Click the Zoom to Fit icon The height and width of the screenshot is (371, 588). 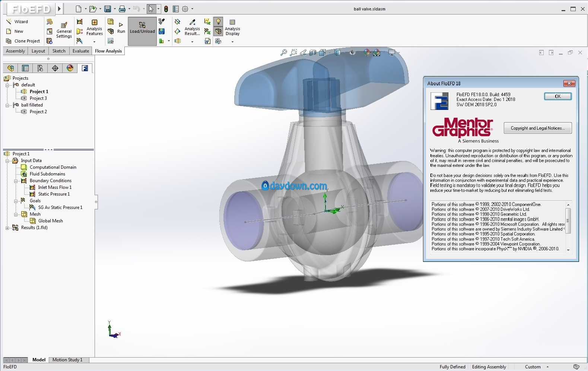click(x=284, y=53)
